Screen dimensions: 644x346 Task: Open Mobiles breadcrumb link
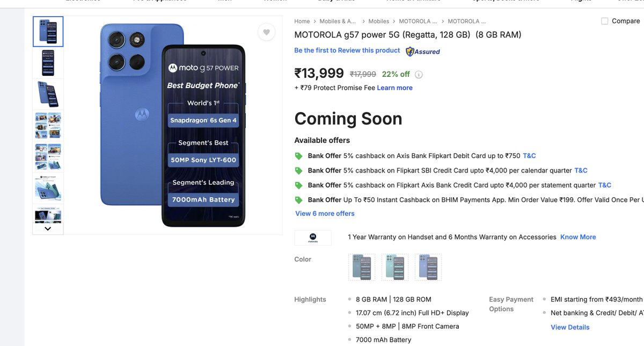click(379, 21)
